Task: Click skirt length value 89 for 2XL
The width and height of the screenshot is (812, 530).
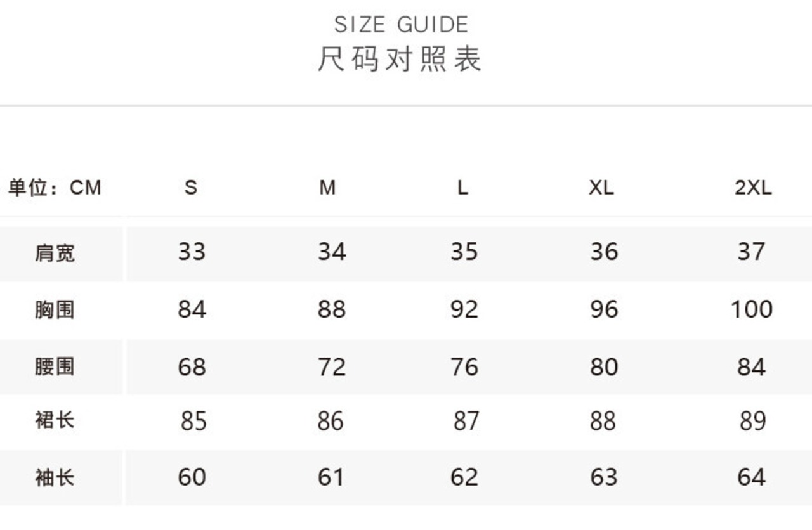Action: point(753,421)
